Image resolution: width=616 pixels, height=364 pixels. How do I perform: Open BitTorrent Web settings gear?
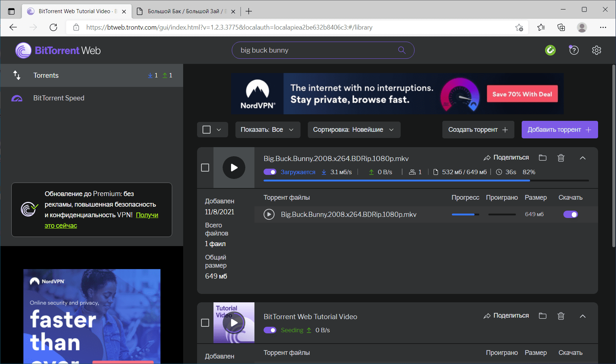[x=597, y=50]
